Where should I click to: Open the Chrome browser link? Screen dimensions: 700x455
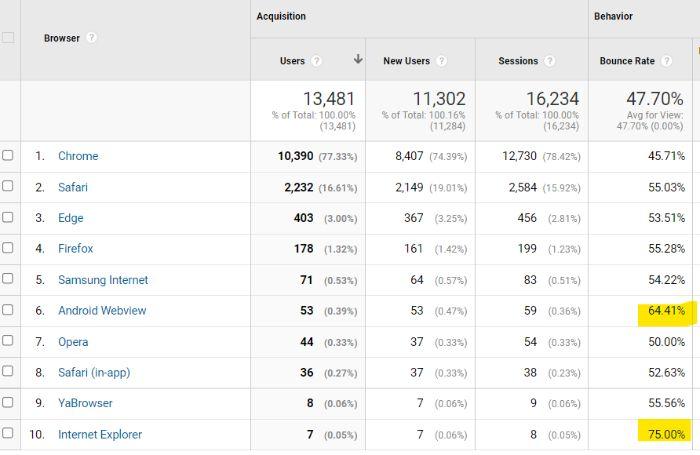pyautogui.click(x=78, y=156)
